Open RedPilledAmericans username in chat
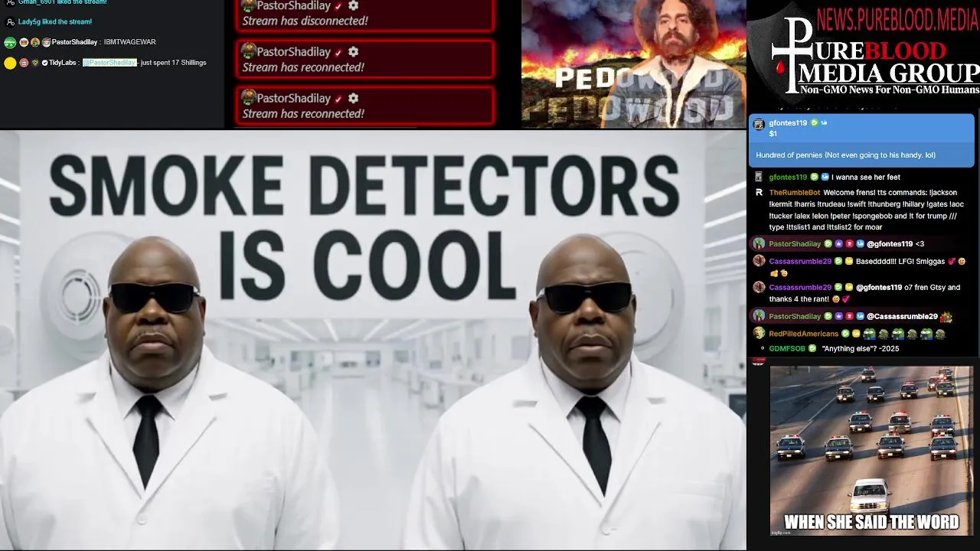Image resolution: width=980 pixels, height=551 pixels. [803, 334]
